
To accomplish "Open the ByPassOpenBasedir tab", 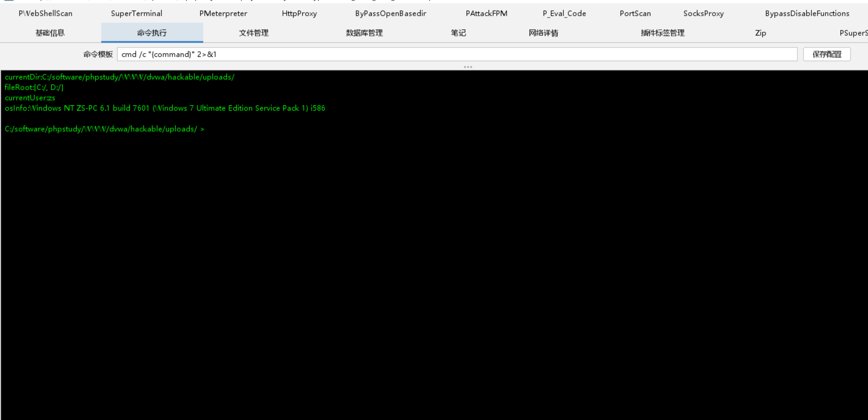I will (x=390, y=14).
